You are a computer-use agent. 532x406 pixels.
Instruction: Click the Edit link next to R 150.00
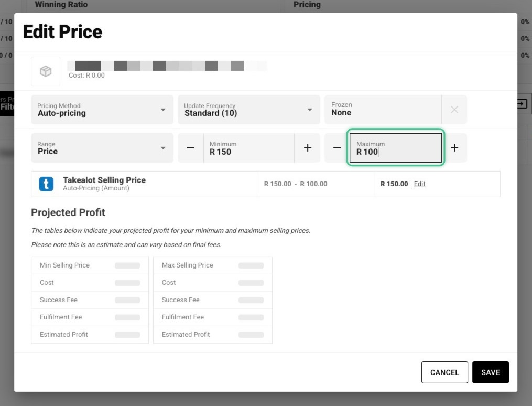click(419, 184)
